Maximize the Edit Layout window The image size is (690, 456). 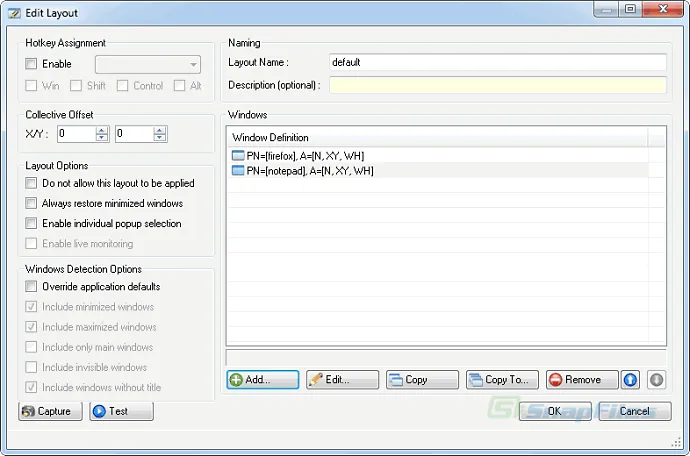pyautogui.click(x=630, y=9)
